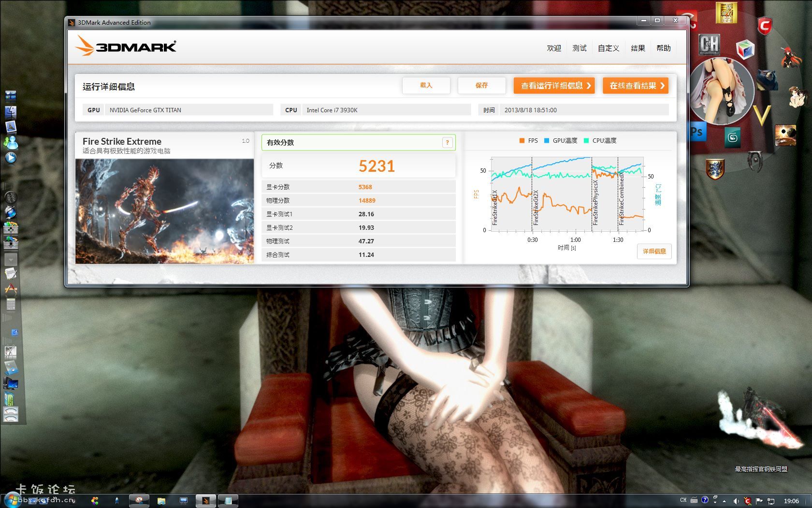Viewport: 812px width, 508px height.
Task: Open the Photoshop desktop icon
Action: [698, 132]
